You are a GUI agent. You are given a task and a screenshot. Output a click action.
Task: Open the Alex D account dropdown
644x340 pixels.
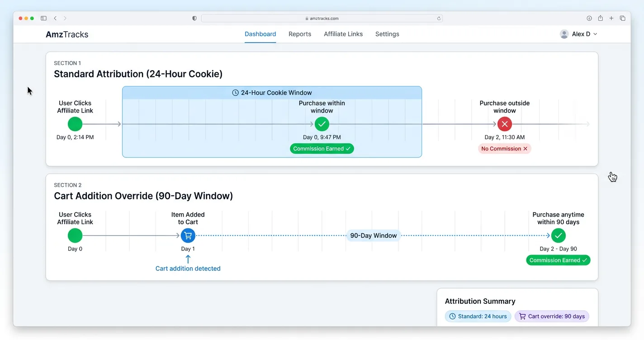click(x=595, y=34)
